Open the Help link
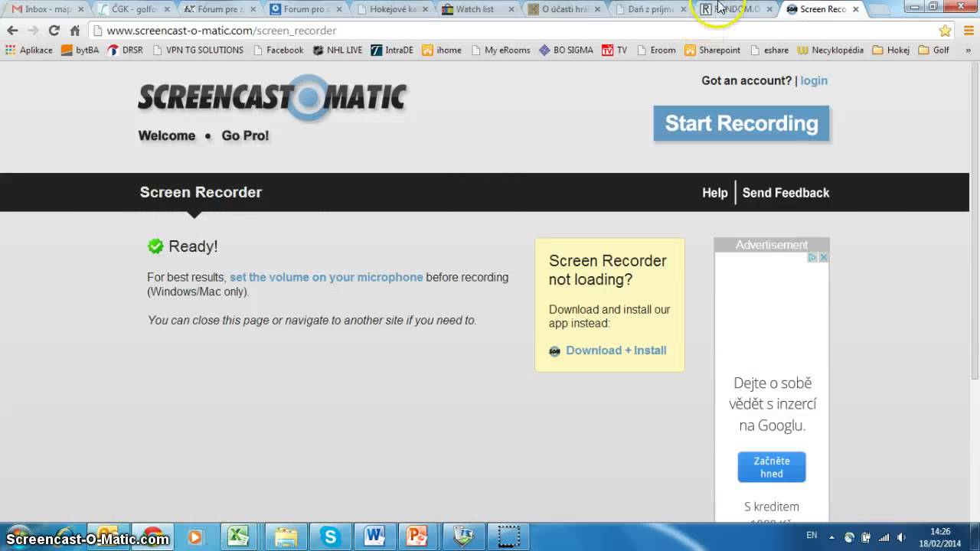Image resolution: width=980 pixels, height=551 pixels. 715,193
